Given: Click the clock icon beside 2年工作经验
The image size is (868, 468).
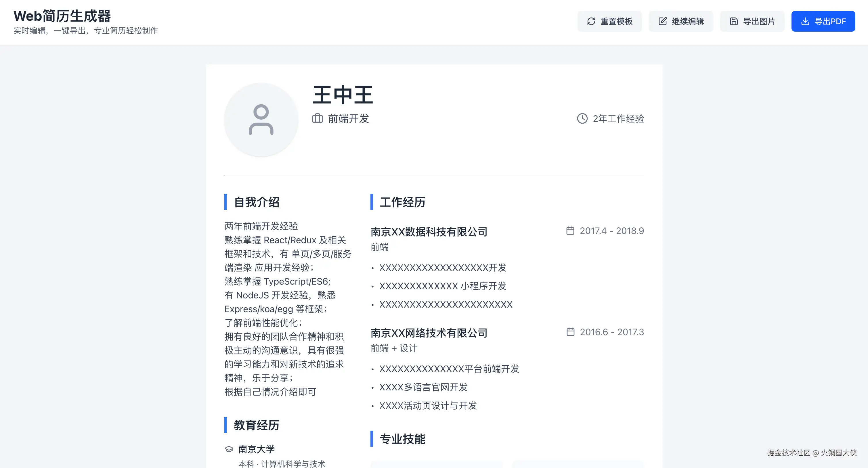Looking at the screenshot, I should pyautogui.click(x=582, y=118).
